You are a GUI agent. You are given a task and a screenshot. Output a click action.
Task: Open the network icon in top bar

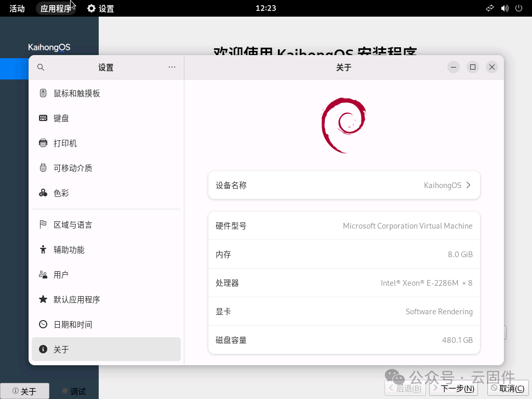490,8
